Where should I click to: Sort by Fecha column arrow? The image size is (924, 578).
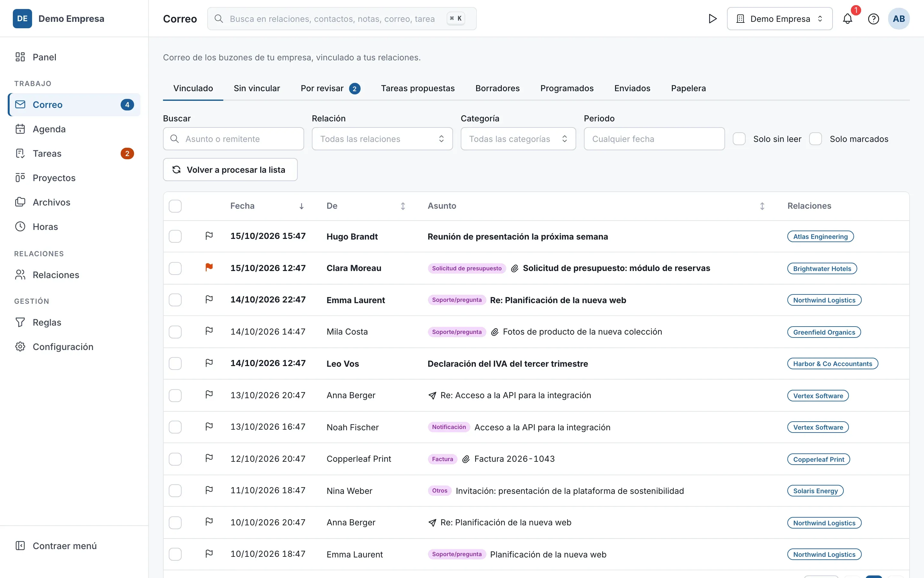pos(302,206)
